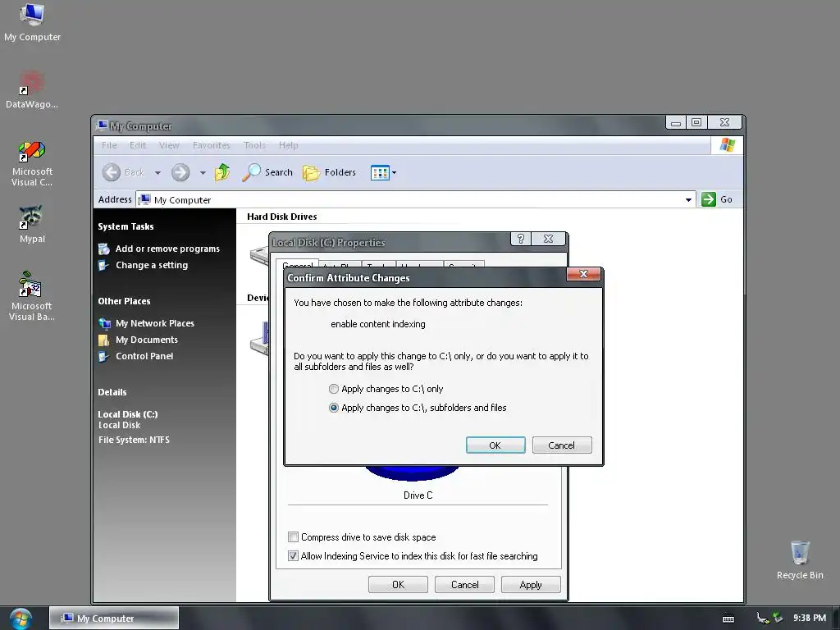This screenshot has height=630, width=840.
Task: Open the Tools menu
Action: coord(254,145)
